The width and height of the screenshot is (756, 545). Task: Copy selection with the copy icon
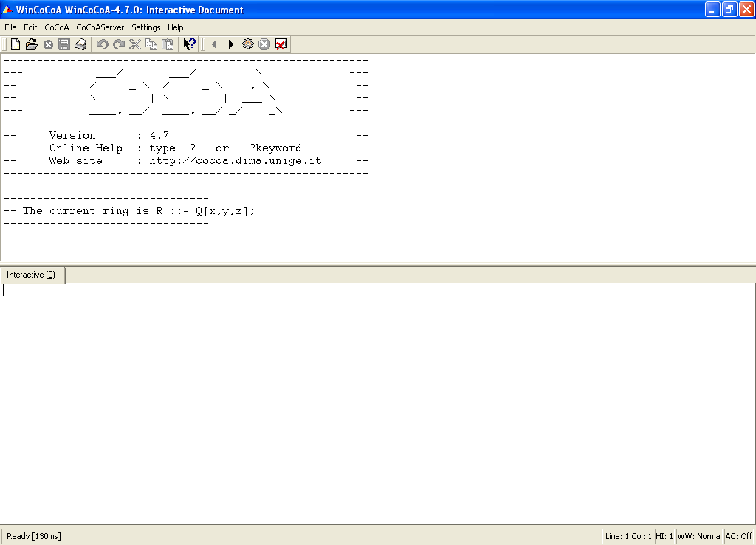[x=151, y=44]
